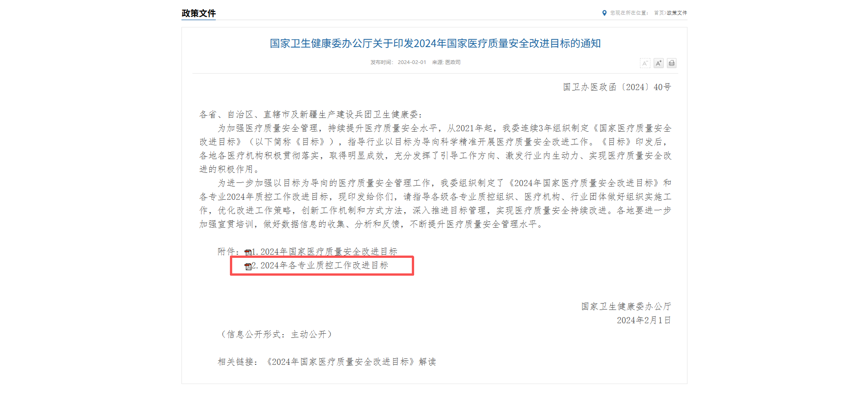Image resolution: width=868 pixels, height=395 pixels.
Task: Click the 附件 label before attachments
Action: [x=229, y=251]
